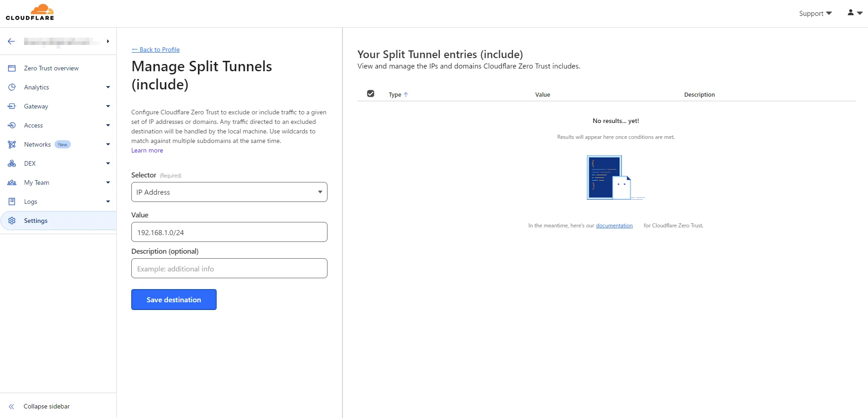Click Collapse sidebar label
Screen dimensions: 868x418
point(47,406)
